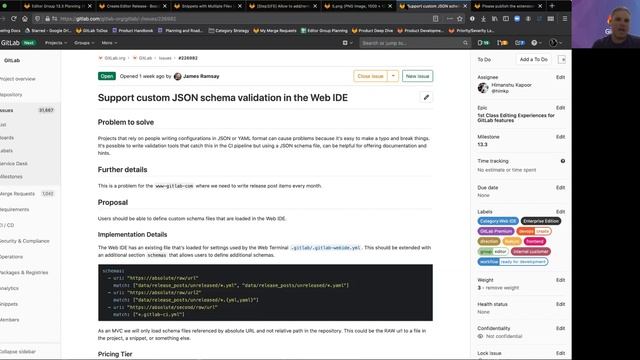Open Security & Compliance in left sidebar

pyautogui.click(x=25, y=241)
